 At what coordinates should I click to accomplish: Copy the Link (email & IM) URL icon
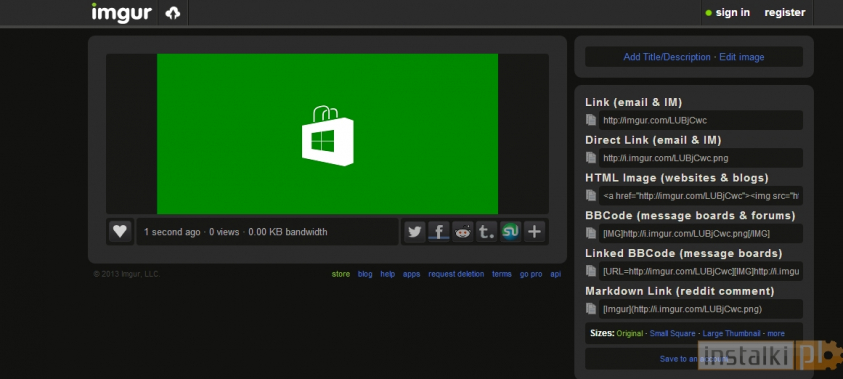[591, 120]
